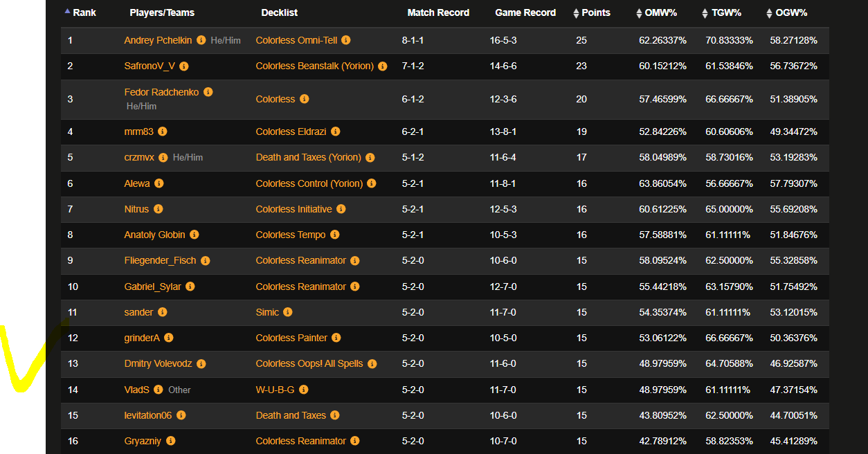
Task: Sort standings by OGW% header
Action: (786, 12)
